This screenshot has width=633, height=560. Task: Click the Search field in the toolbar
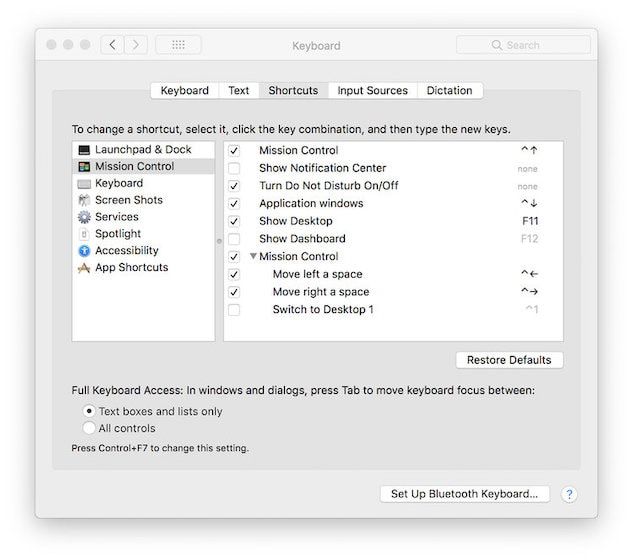click(523, 45)
